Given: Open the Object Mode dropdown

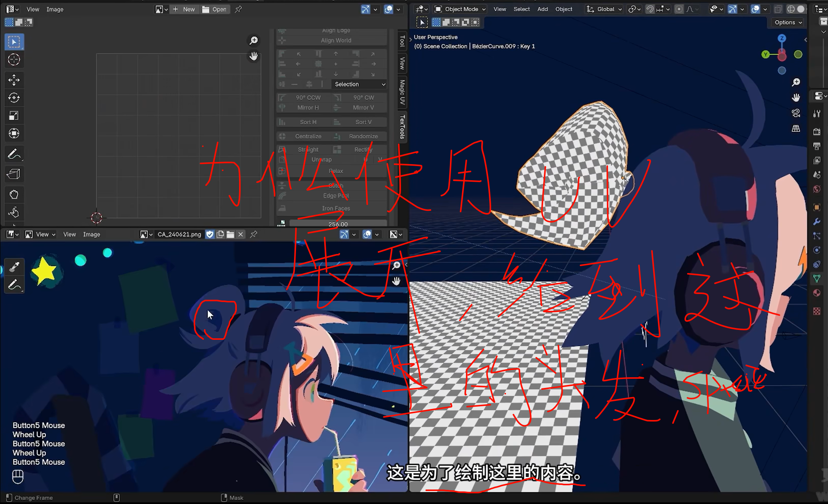Looking at the screenshot, I should click(460, 9).
